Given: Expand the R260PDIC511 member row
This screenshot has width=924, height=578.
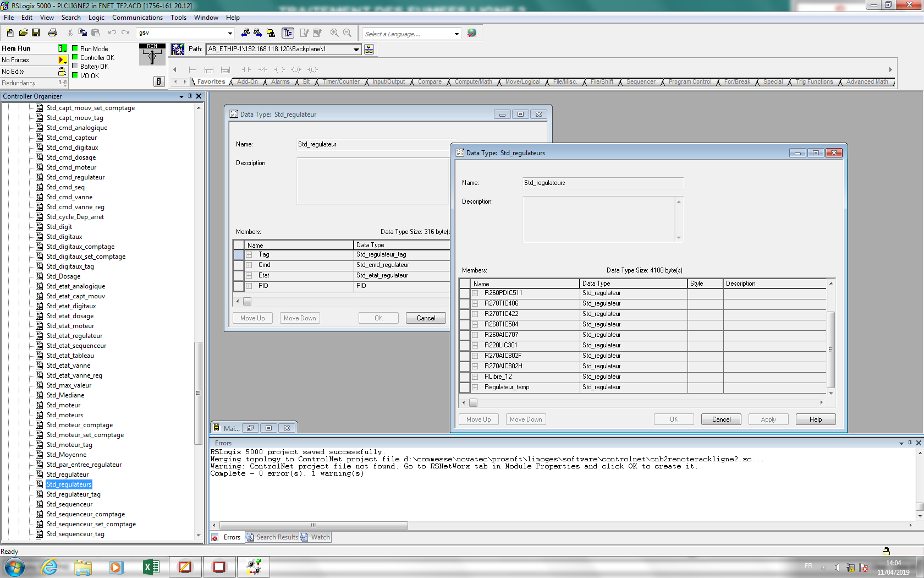Looking at the screenshot, I should pyautogui.click(x=475, y=293).
